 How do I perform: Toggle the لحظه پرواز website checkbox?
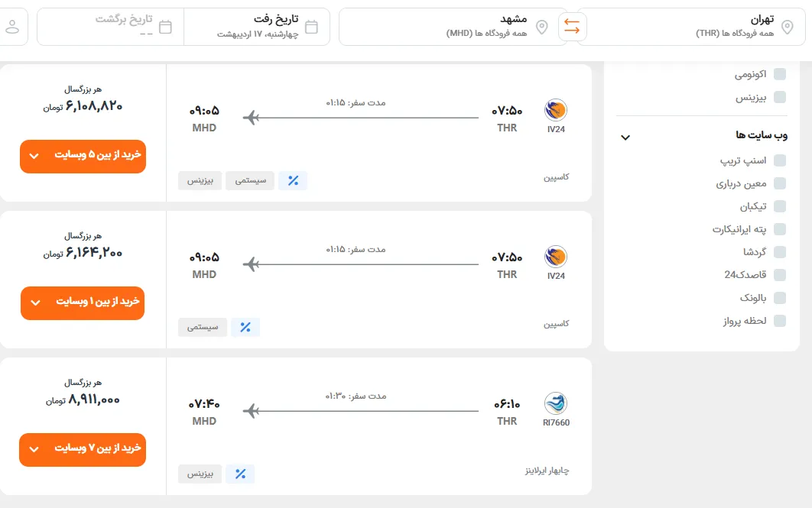coord(779,321)
